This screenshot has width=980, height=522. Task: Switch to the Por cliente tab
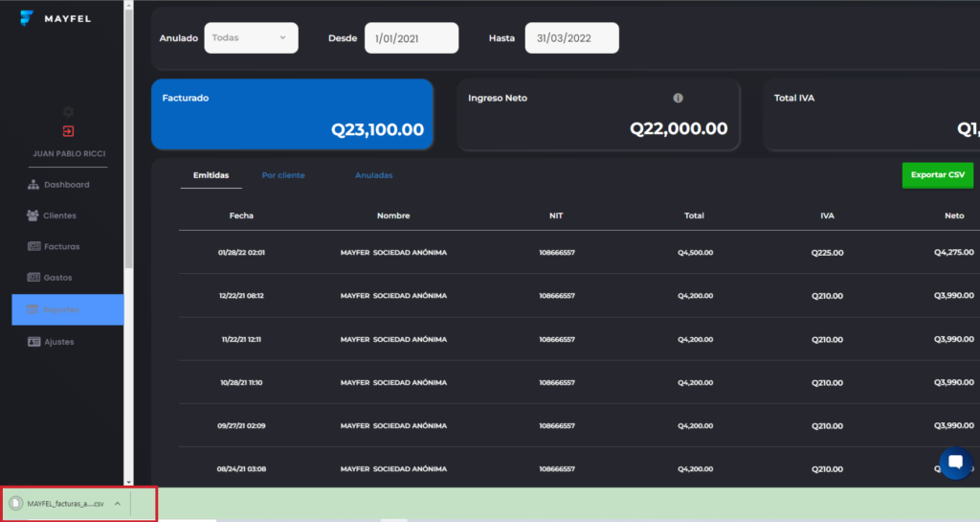(283, 175)
